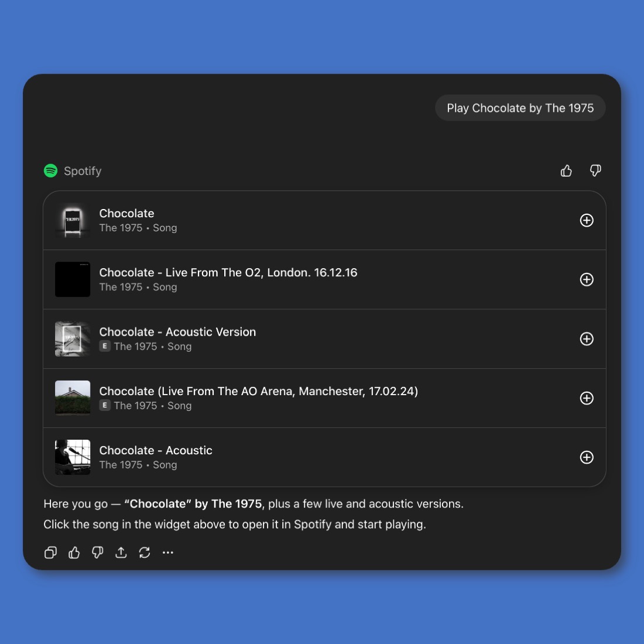Click the Chocolate album artwork thumbnail
Viewport: 644px width, 644px height.
click(x=73, y=220)
